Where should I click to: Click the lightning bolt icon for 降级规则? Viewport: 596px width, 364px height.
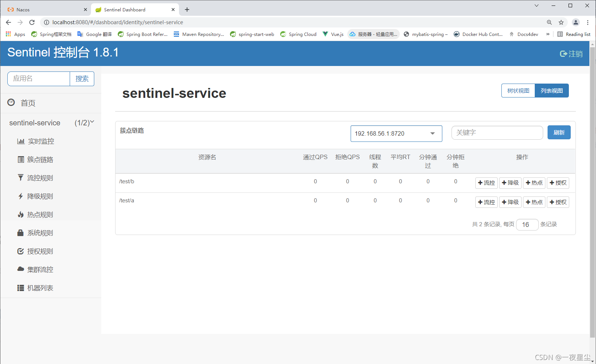coord(21,196)
